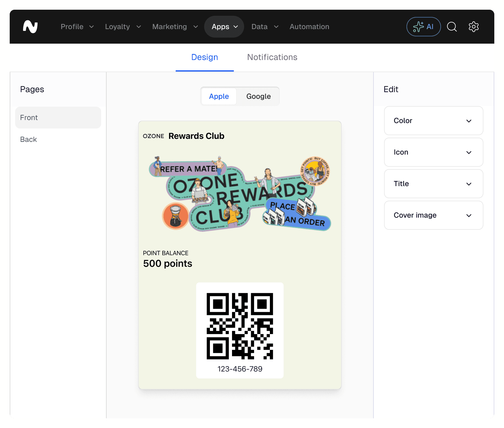Click the N logo in the navbar

[x=30, y=27]
